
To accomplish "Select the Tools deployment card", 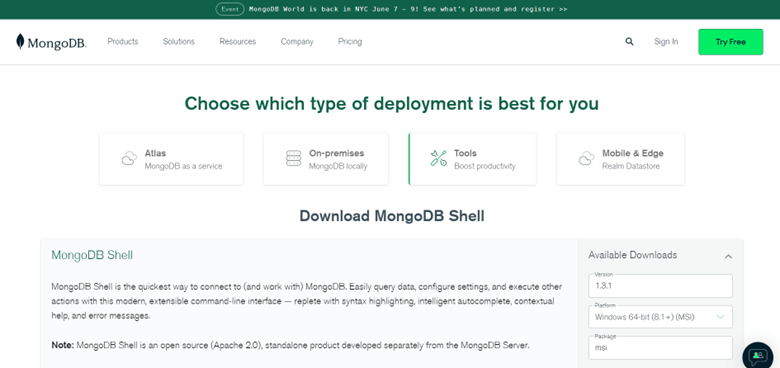I will (x=472, y=159).
